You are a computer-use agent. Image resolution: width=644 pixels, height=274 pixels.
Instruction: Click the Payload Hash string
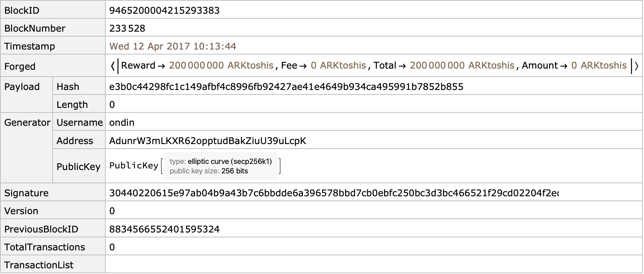[286, 87]
